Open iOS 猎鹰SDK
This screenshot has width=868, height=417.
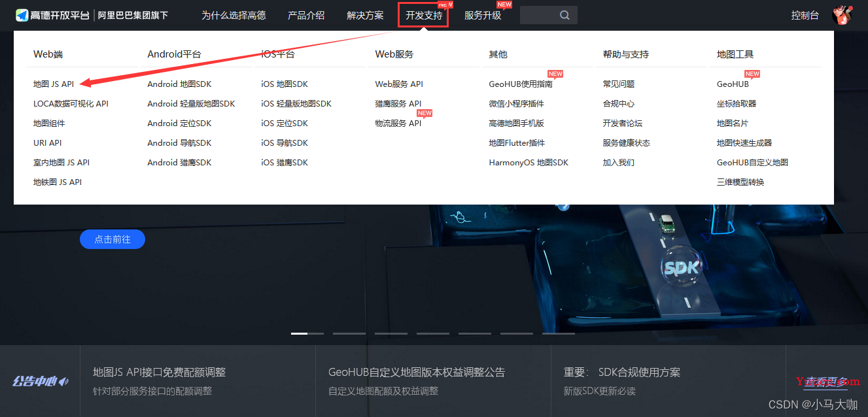point(285,162)
